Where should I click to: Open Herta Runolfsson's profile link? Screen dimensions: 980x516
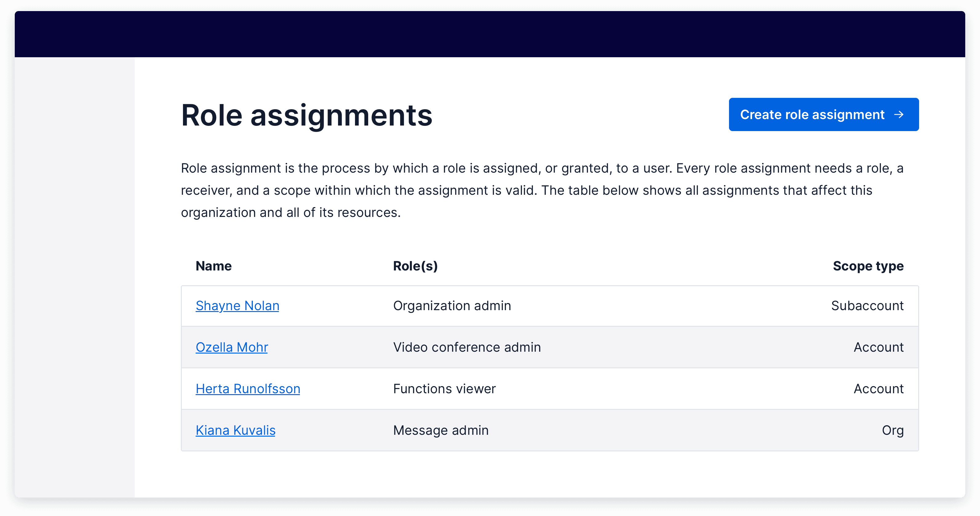(x=248, y=389)
